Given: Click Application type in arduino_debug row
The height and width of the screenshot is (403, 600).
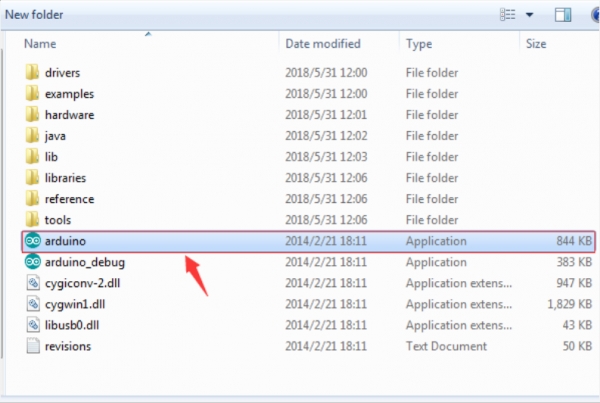Looking at the screenshot, I should (x=436, y=262).
